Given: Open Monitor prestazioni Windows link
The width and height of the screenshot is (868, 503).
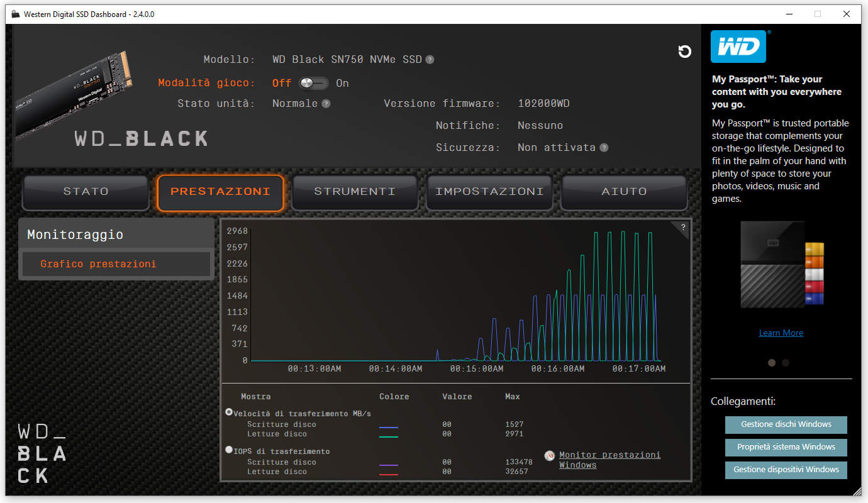Looking at the screenshot, I should 609,460.
